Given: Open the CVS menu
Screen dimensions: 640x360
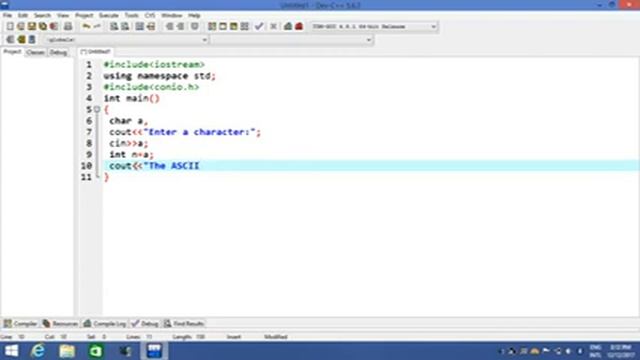Looking at the screenshot, I should (x=150, y=16).
